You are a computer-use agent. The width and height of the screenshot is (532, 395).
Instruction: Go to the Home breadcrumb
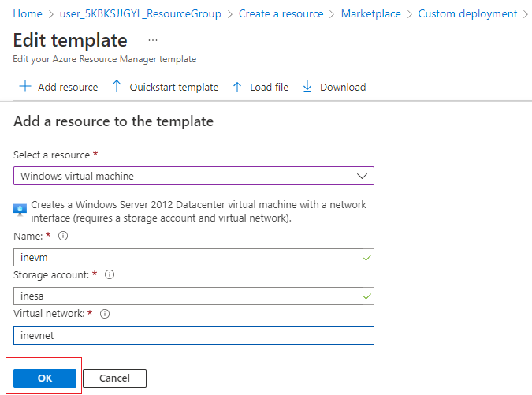coord(28,13)
